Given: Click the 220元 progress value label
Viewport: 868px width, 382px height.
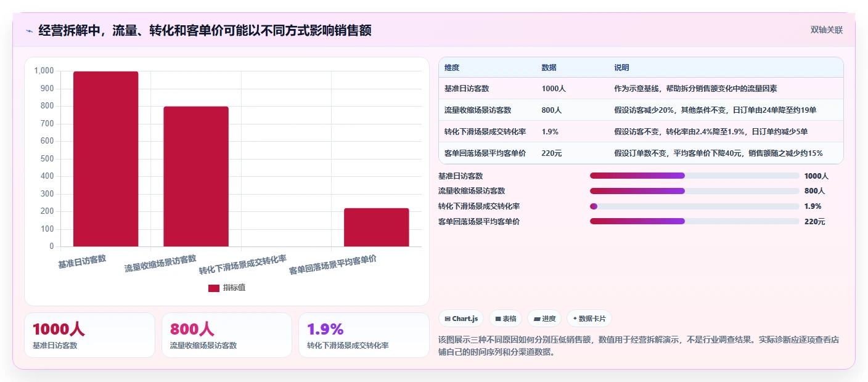Looking at the screenshot, I should pyautogui.click(x=814, y=222).
